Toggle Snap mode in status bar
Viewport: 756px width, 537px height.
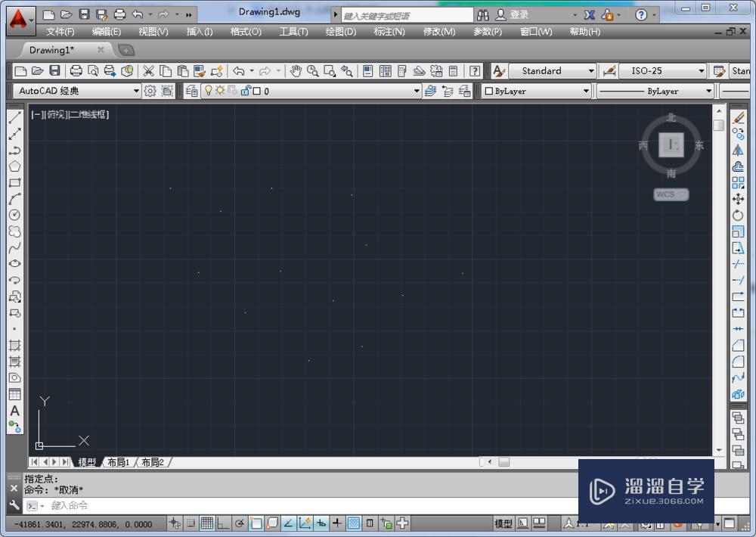click(191, 523)
